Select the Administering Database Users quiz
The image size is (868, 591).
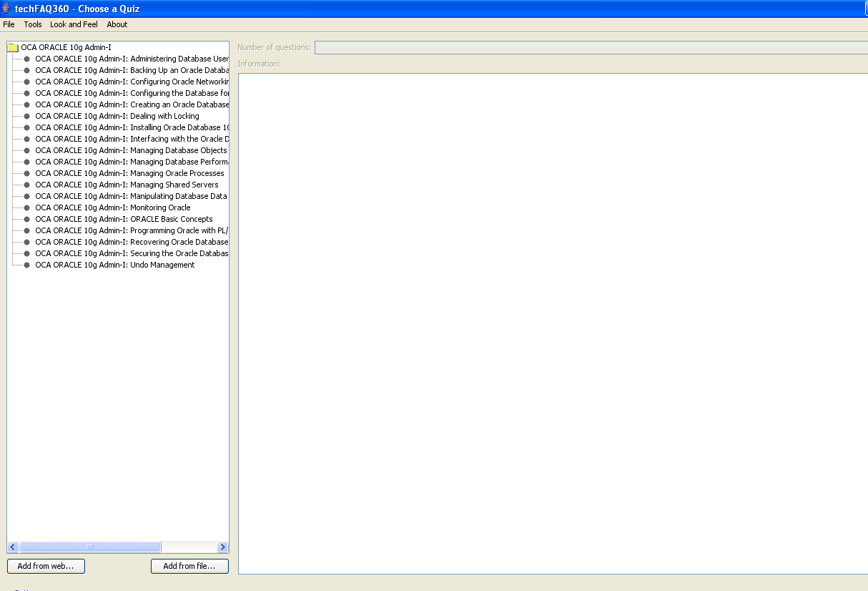132,59
